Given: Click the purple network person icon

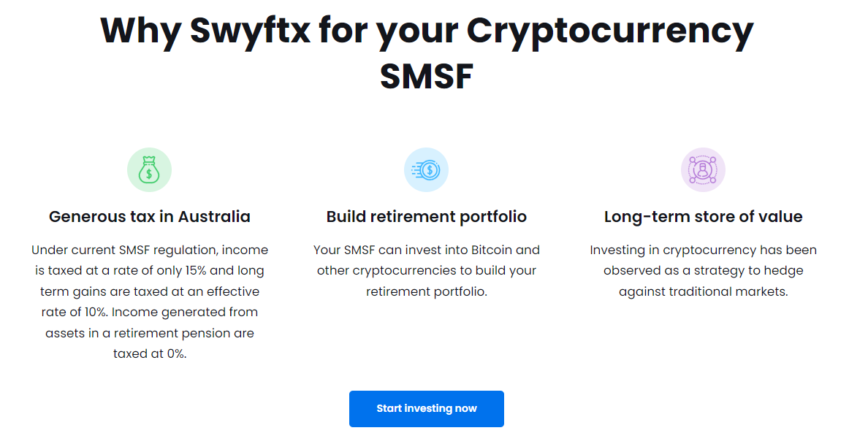Looking at the screenshot, I should point(703,169).
